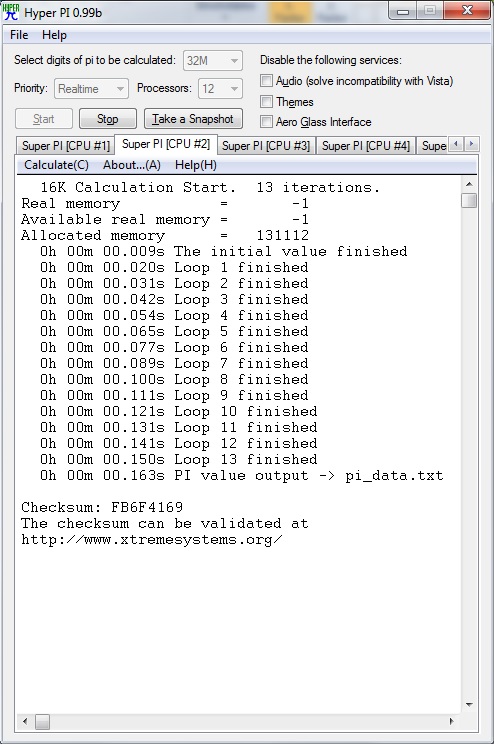Click the tab strip left arrow
The width and height of the screenshot is (494, 744).
click(456, 144)
